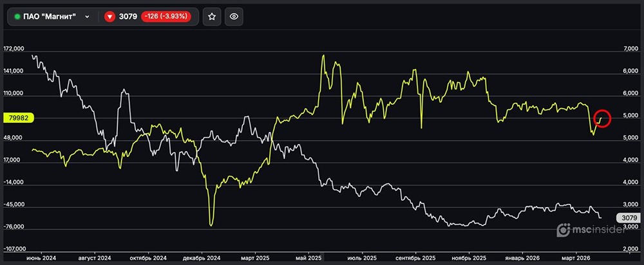Click the -14,000 left axis label
Screen dimensions: 644x265
[13, 183]
